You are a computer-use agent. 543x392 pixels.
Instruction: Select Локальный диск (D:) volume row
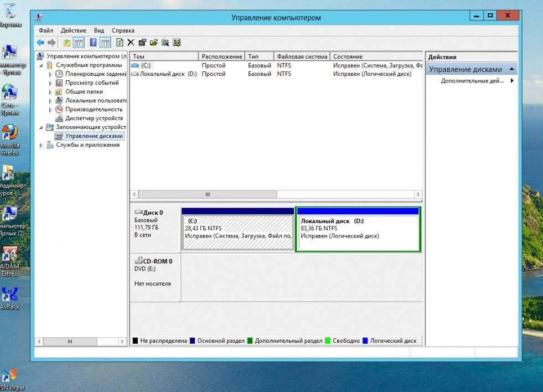coord(276,74)
